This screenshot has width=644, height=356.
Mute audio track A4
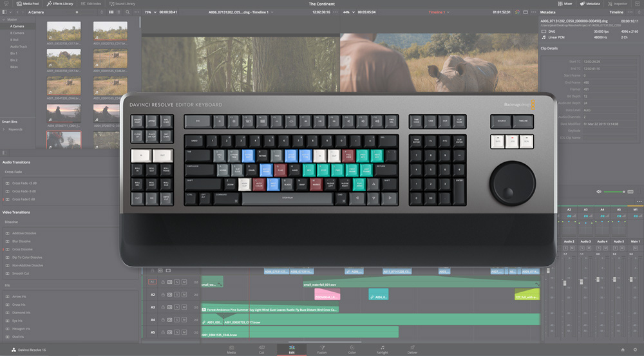(184, 319)
